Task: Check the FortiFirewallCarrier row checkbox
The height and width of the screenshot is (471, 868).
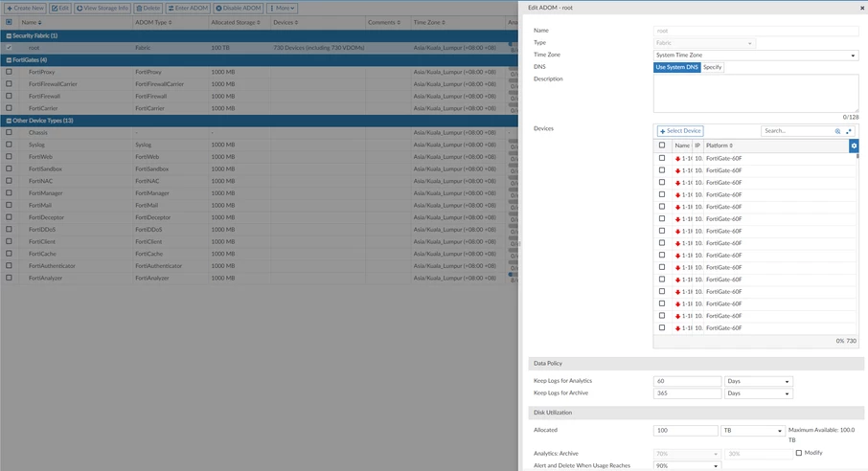Action: 9,84
